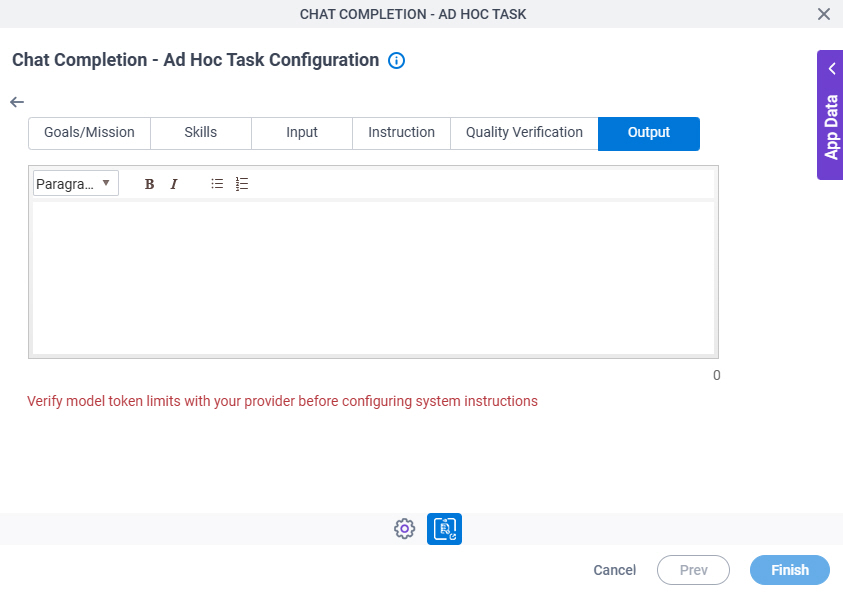
Task: Close the Chat Completion dialog
Action: tap(824, 14)
